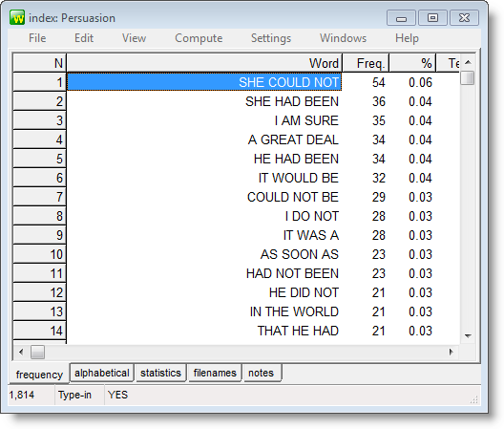Image resolution: width=504 pixels, height=429 pixels.
Task: Click frequency value 29 for COULD NOT BE
Action: (x=379, y=197)
